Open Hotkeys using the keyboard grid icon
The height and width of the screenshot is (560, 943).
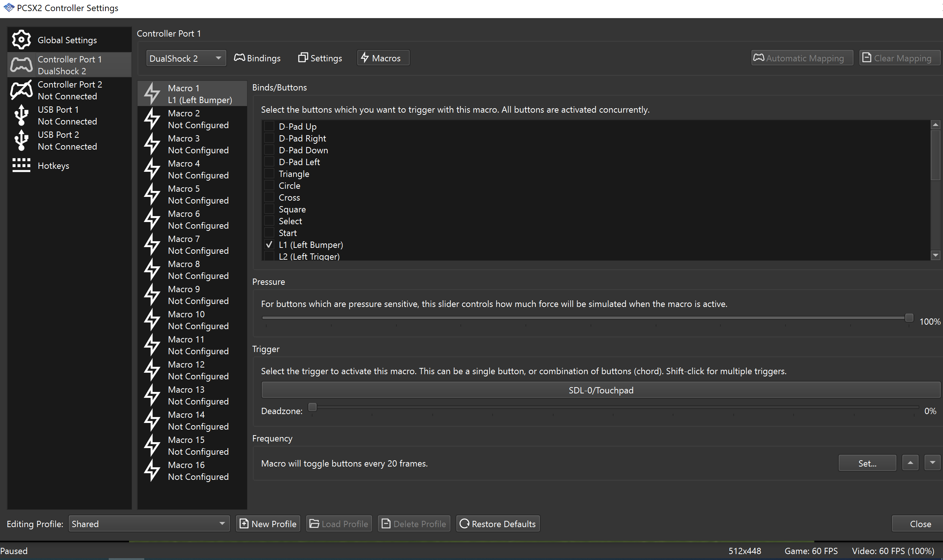pyautogui.click(x=21, y=165)
